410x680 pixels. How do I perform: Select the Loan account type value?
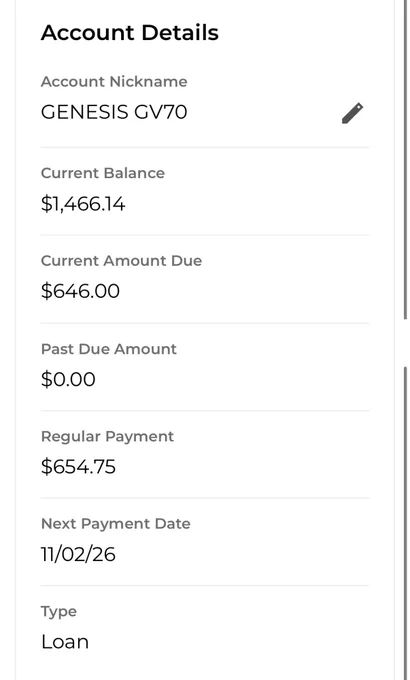tap(65, 642)
